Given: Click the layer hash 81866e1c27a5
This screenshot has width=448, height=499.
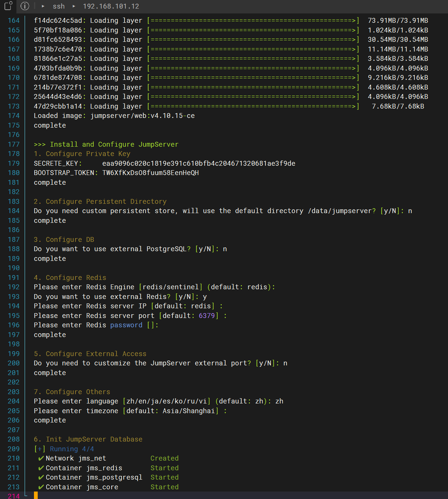Looking at the screenshot, I should coord(58,59).
